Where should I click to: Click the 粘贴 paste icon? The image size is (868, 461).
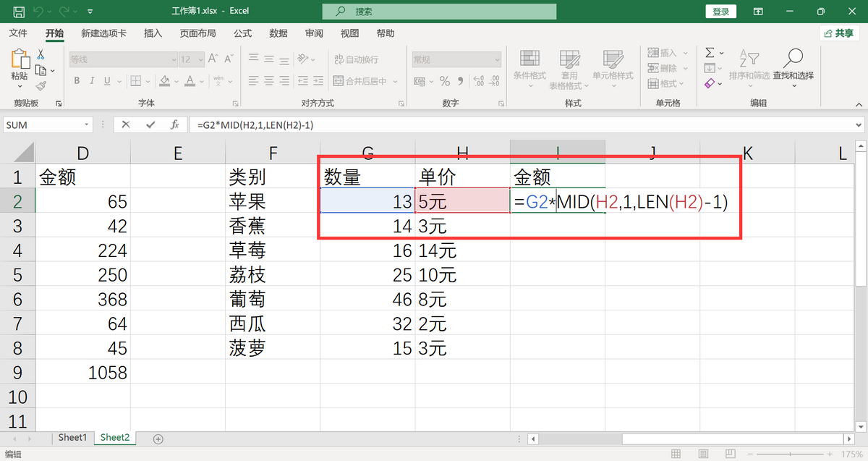[x=20, y=60]
